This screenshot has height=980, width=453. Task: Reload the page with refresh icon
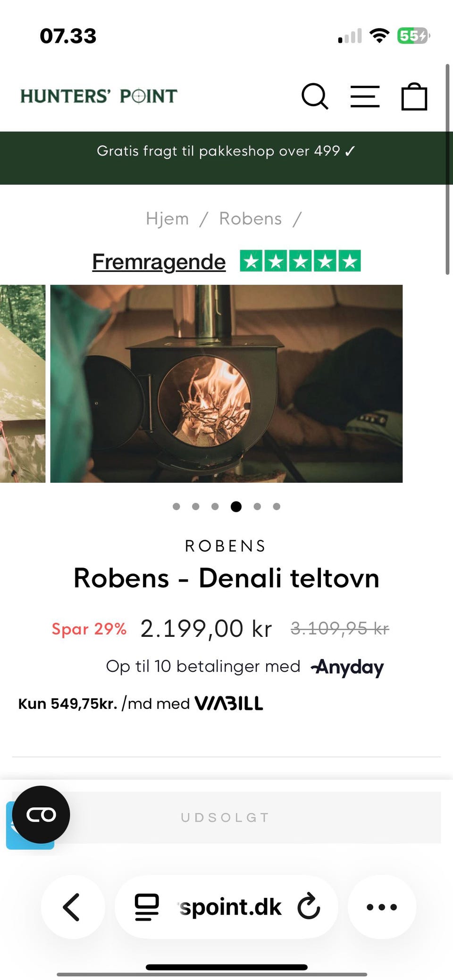(x=309, y=906)
